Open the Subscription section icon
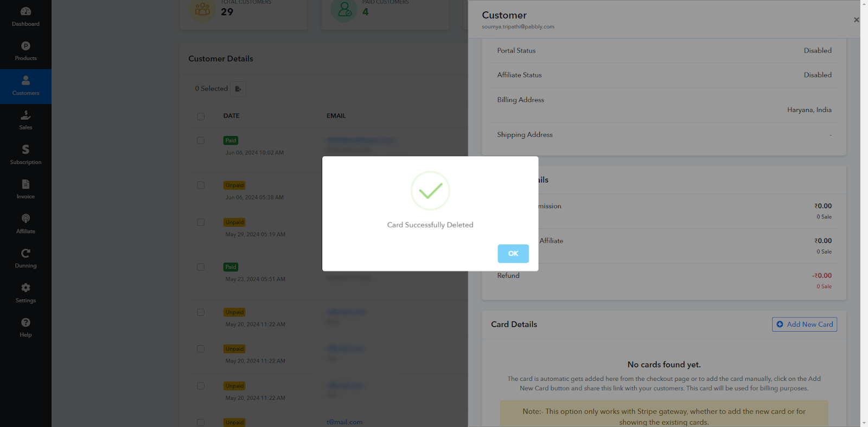 point(25,150)
